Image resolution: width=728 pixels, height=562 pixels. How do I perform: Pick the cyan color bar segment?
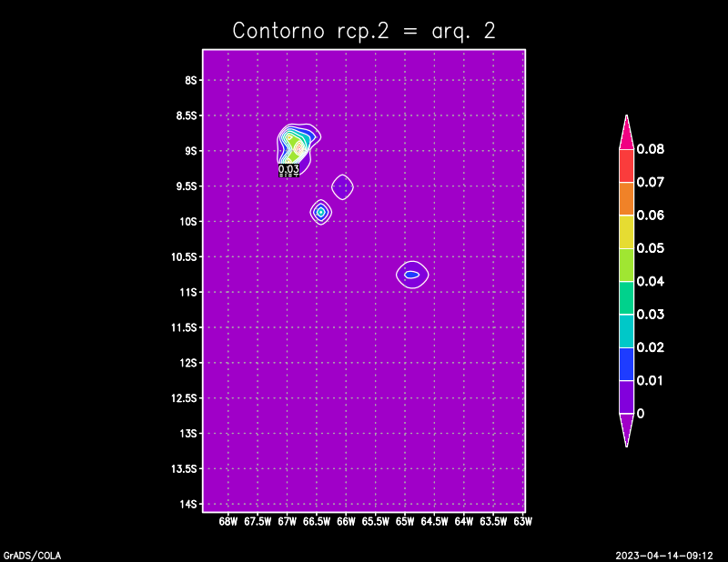[626, 330]
